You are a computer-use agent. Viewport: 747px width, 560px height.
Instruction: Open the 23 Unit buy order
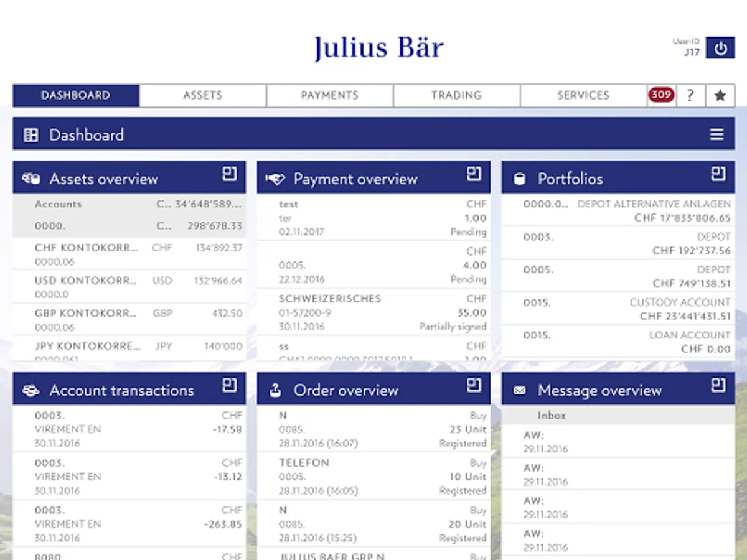(x=374, y=429)
